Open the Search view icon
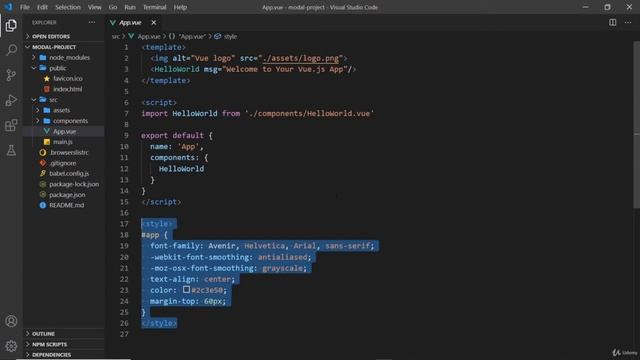Viewport: 640px width, 360px height. pyautogui.click(x=11, y=50)
